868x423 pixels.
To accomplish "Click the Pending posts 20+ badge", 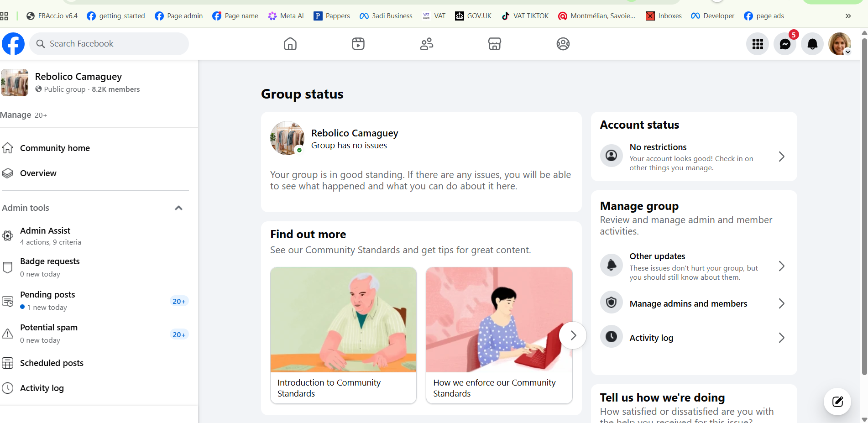I will tap(179, 302).
